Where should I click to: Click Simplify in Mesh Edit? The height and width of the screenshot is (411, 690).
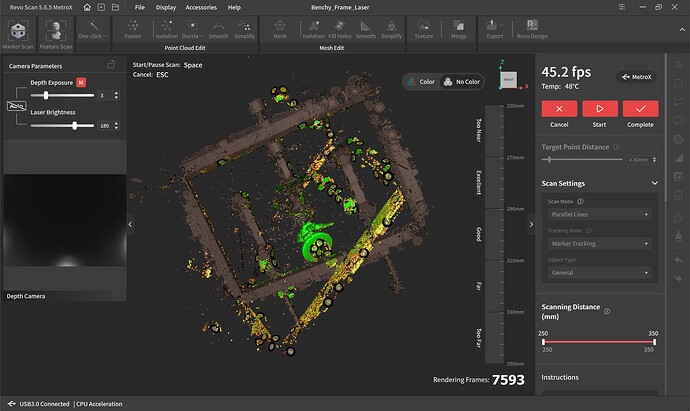point(392,29)
